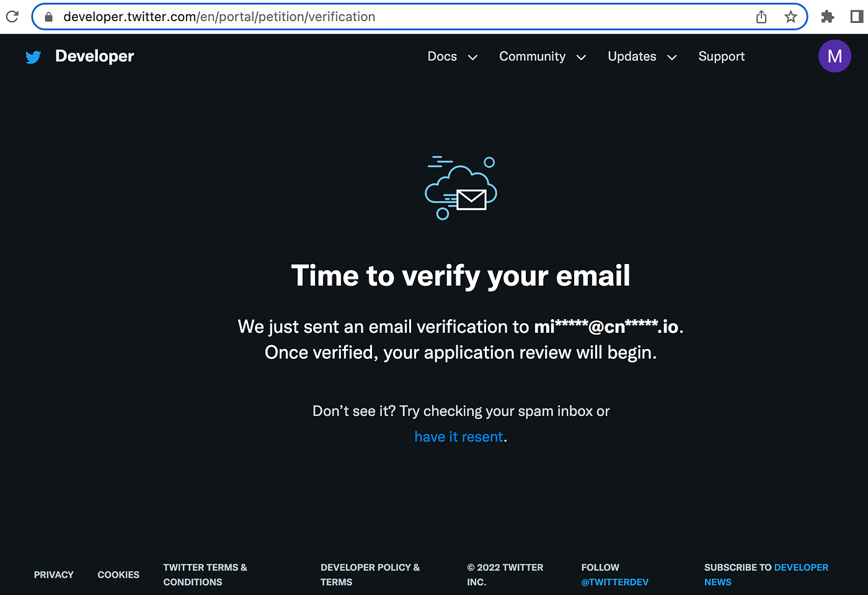Click the share page icon in address bar
This screenshot has height=595, width=868.
761,17
